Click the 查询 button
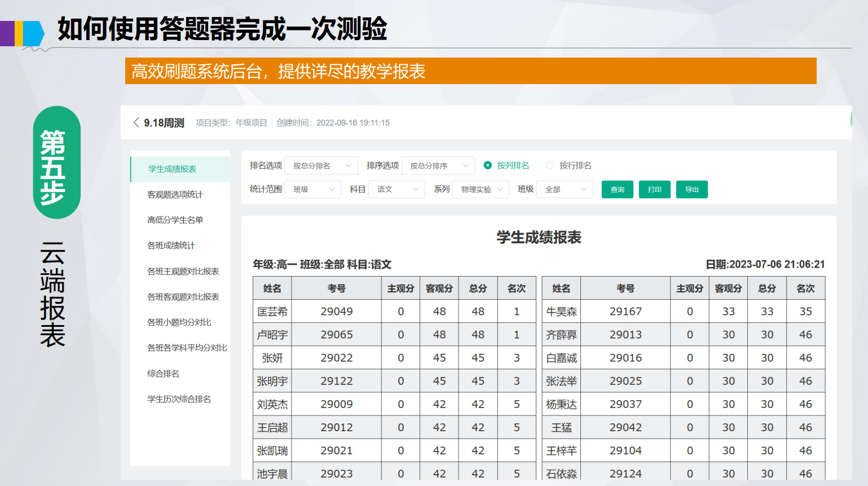Screen dimensions: 868x486 [x=618, y=190]
